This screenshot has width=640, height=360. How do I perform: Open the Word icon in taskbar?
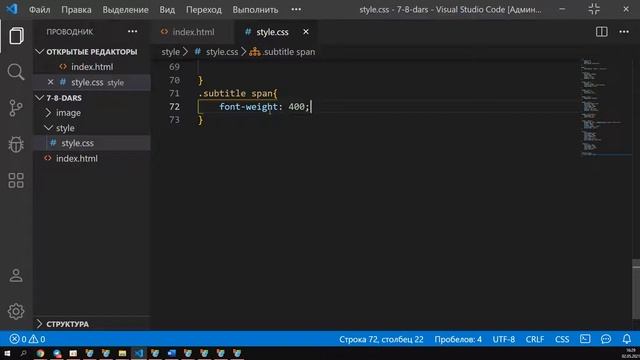pos(171,353)
